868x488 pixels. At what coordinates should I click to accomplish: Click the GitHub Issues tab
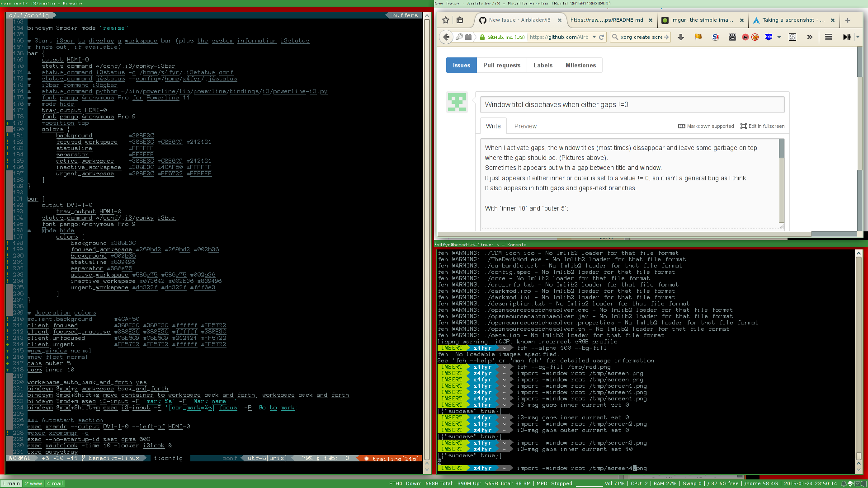tap(462, 65)
